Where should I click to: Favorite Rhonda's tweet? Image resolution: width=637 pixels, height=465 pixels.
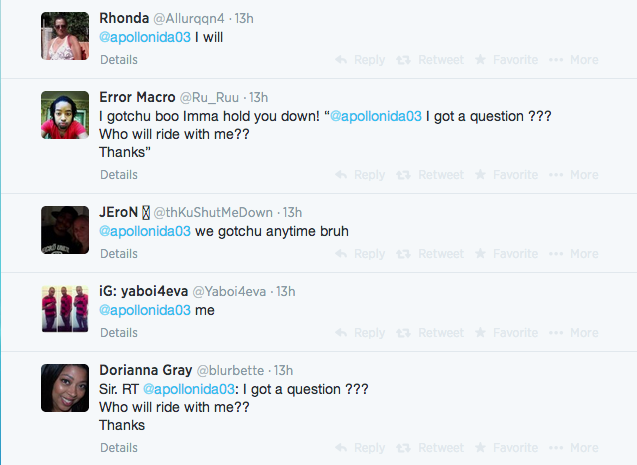click(507, 60)
